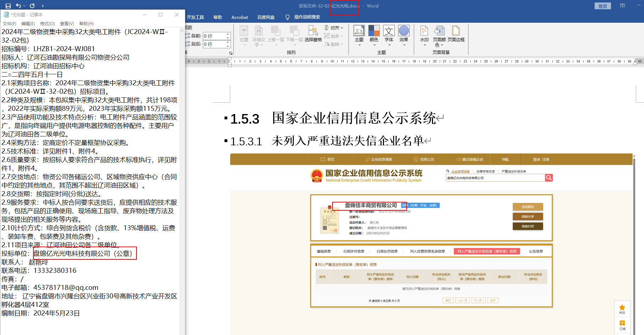Click heading '1.5.3.1 未列入严重违法失信企业名单'
Screen dimensions: 644x335
327,141
